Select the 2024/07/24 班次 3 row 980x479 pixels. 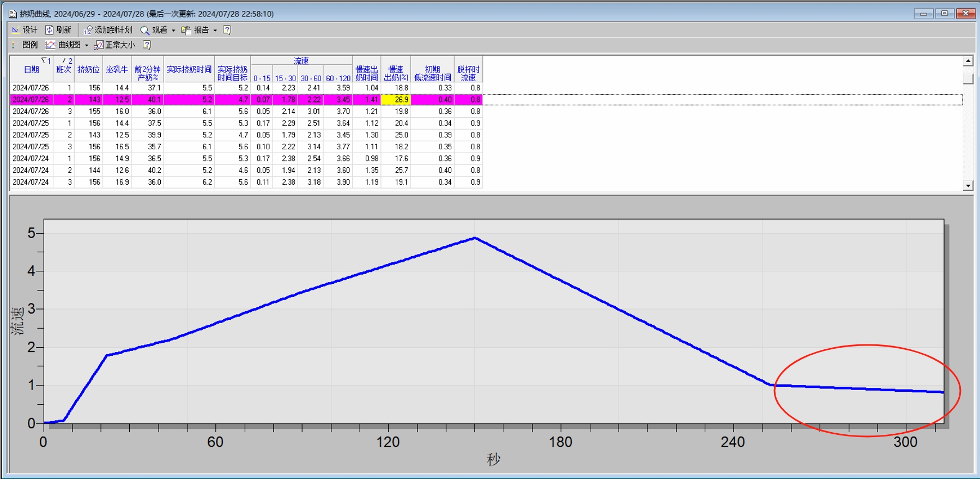point(245,182)
